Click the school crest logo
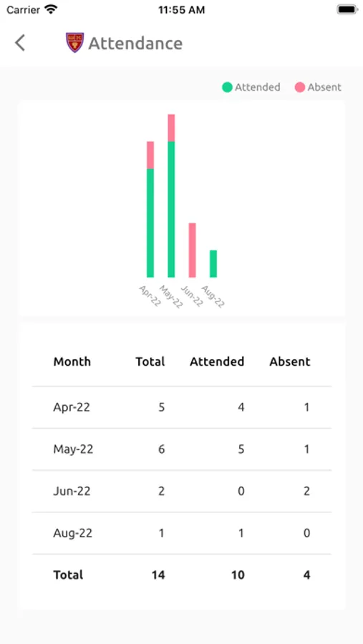Viewport: 363px width, 644px height. [x=75, y=43]
